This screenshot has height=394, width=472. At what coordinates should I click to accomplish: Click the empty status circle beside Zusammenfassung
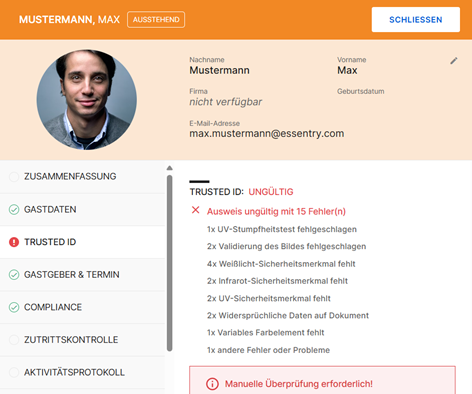coord(14,176)
